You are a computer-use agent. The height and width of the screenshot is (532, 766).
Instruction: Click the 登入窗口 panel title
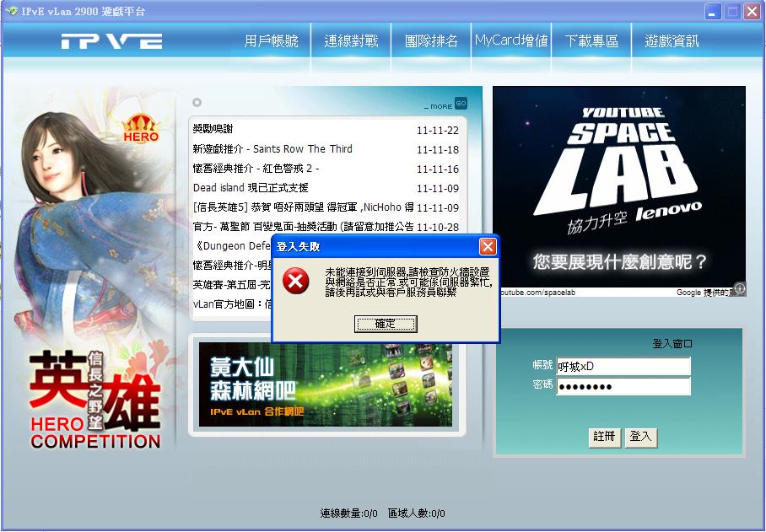[672, 344]
